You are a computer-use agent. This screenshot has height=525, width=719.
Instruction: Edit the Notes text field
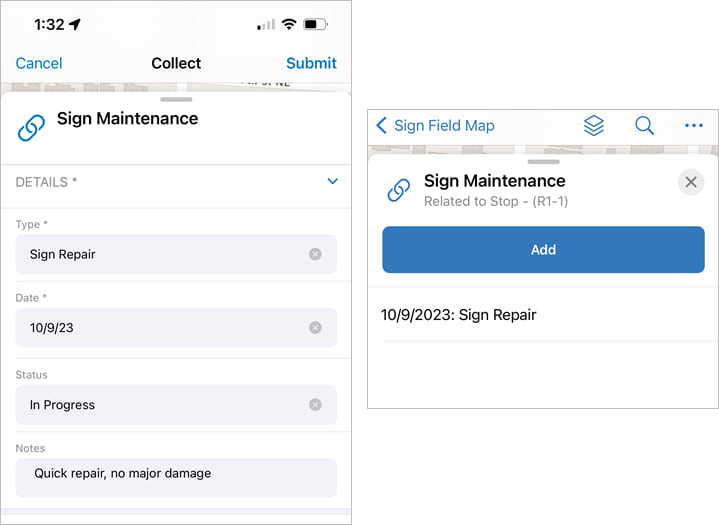coord(176,474)
